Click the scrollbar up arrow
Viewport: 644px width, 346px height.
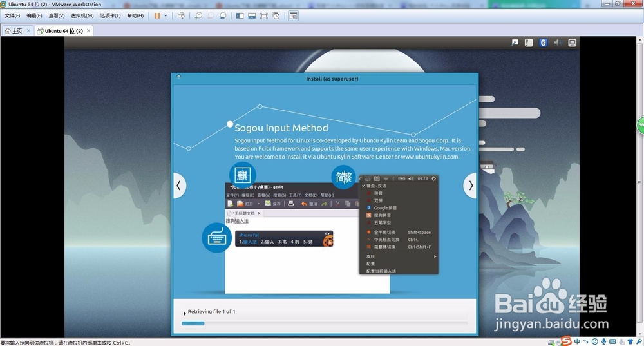click(640, 40)
